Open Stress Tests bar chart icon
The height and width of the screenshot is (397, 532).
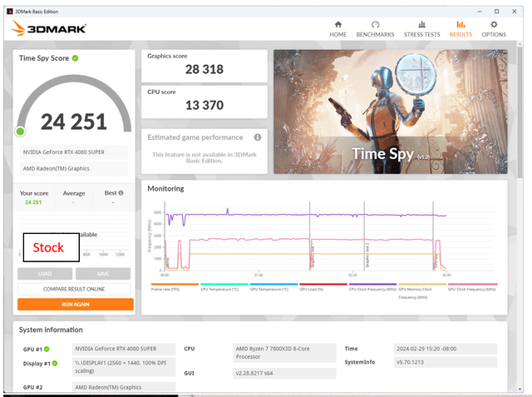click(421, 24)
